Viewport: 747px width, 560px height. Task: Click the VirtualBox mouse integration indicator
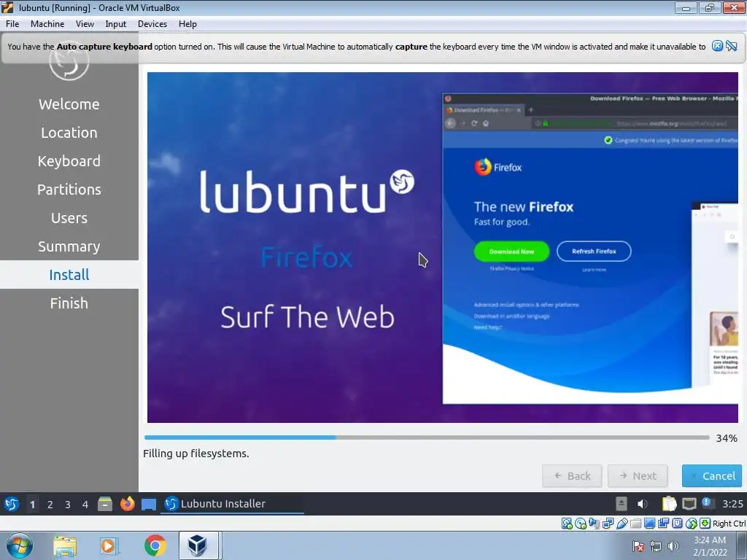pyautogui.click(x=692, y=524)
